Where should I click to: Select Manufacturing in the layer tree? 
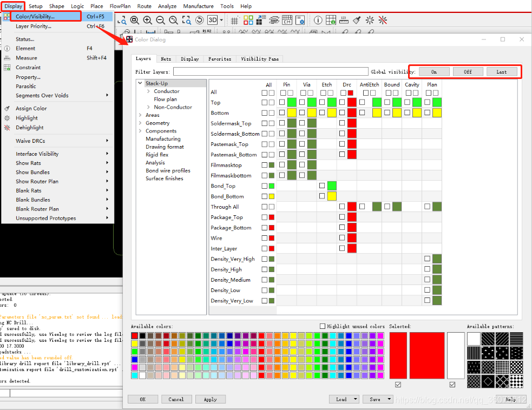[x=163, y=138]
